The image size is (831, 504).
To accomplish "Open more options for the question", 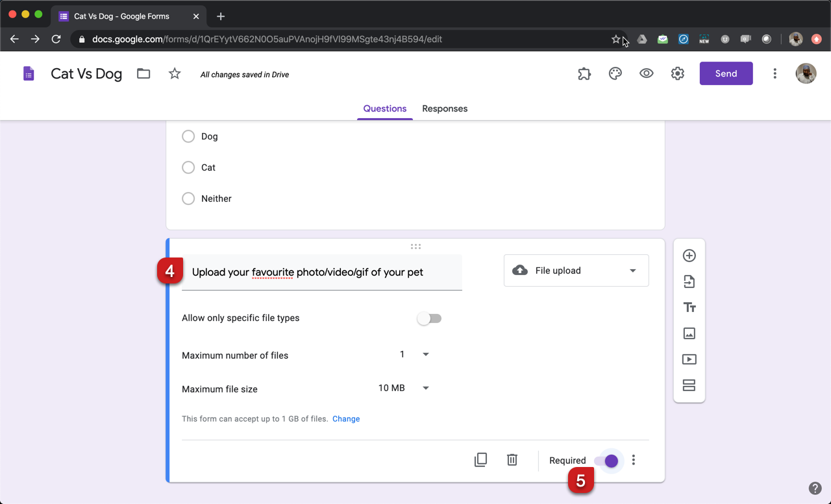I will [633, 459].
